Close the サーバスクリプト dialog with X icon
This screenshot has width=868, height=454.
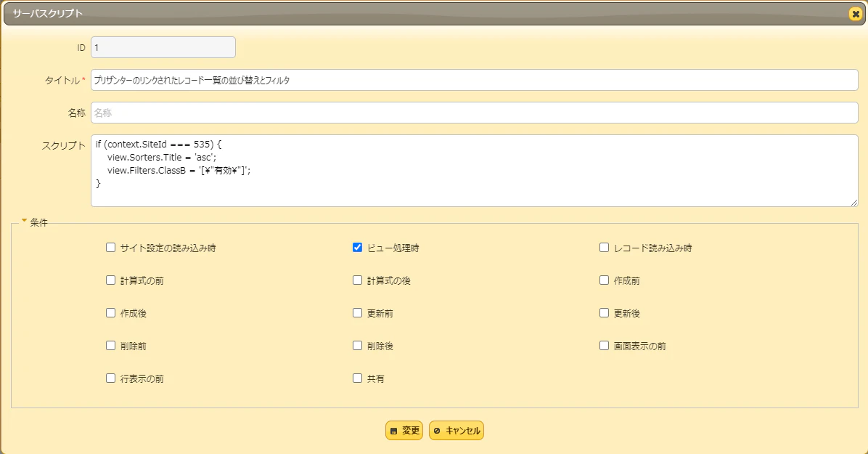[855, 14]
